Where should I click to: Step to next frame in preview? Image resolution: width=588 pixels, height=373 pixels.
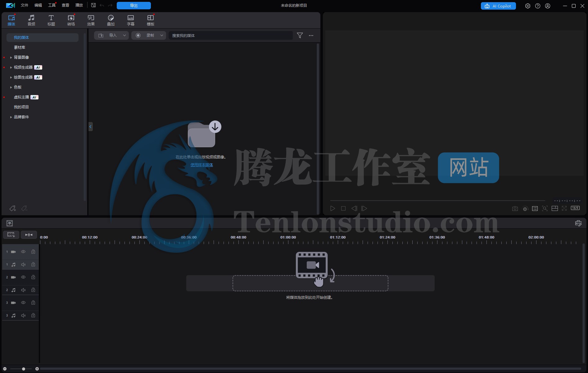(x=364, y=208)
